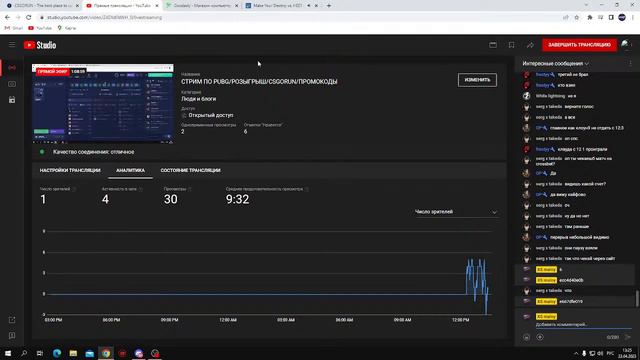Click the system clock in the taskbar
The width and height of the screenshot is (640, 360).
click(x=627, y=353)
